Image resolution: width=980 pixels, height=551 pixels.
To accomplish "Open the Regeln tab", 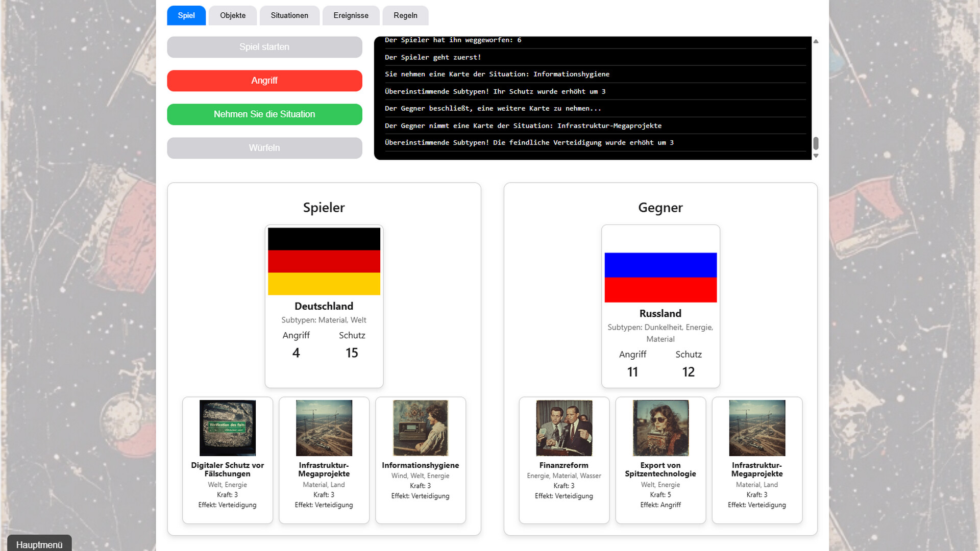I will pyautogui.click(x=405, y=15).
